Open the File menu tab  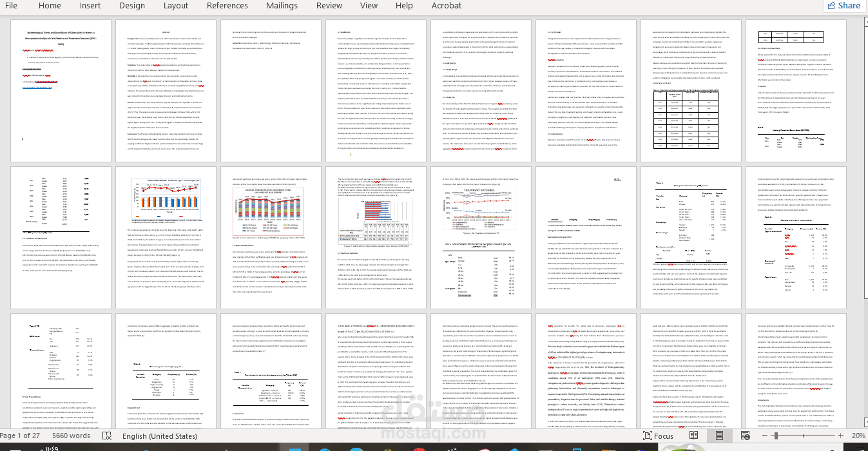tap(11, 5)
